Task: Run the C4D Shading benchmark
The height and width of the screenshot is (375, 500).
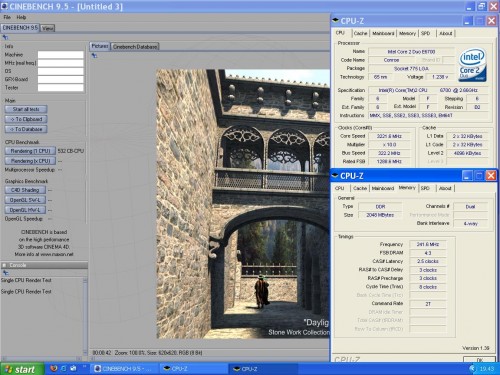Action: click(x=25, y=190)
